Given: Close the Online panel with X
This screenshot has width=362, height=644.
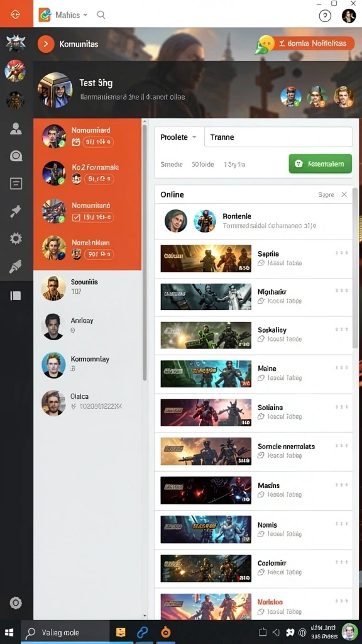Looking at the screenshot, I should 344,194.
